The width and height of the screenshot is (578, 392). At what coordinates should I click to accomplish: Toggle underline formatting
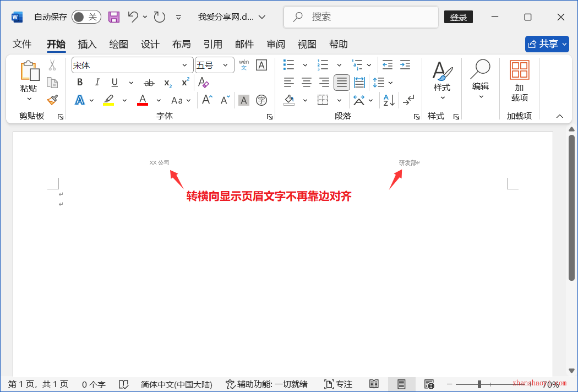[x=114, y=82]
